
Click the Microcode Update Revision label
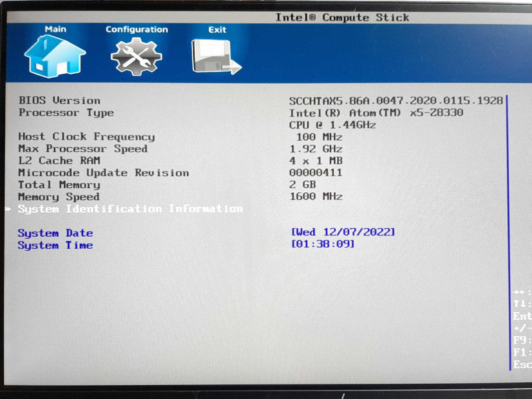pyautogui.click(x=104, y=173)
